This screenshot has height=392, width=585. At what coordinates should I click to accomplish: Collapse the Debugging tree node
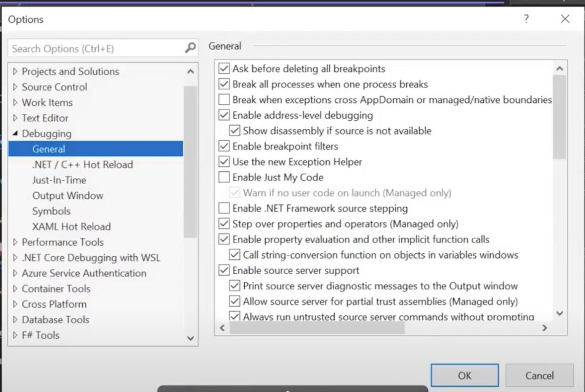click(15, 133)
